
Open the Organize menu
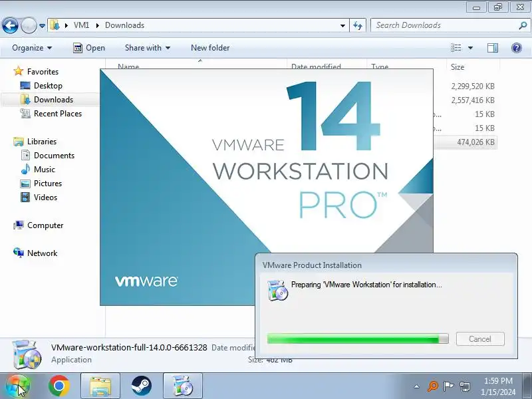click(32, 48)
